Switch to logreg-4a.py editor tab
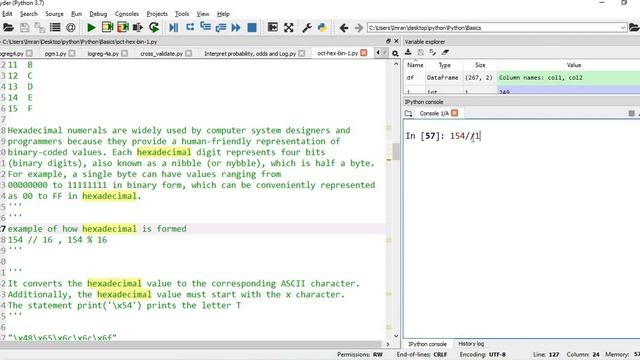This screenshot has width=640, height=360. coord(103,53)
